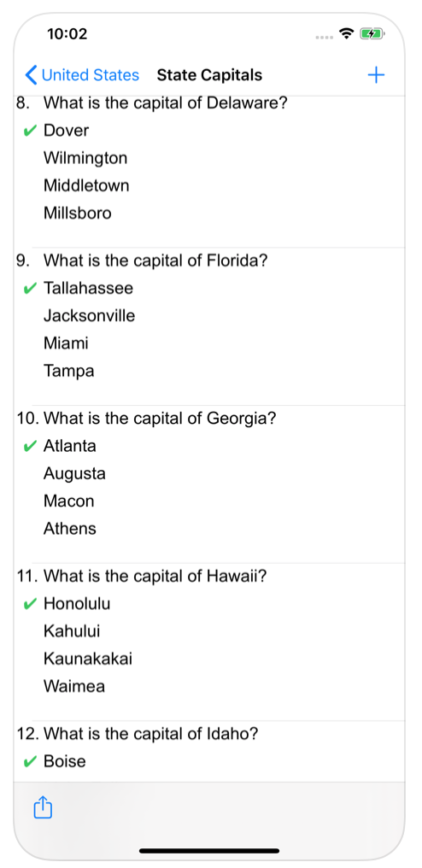Go back to United States

(82, 74)
